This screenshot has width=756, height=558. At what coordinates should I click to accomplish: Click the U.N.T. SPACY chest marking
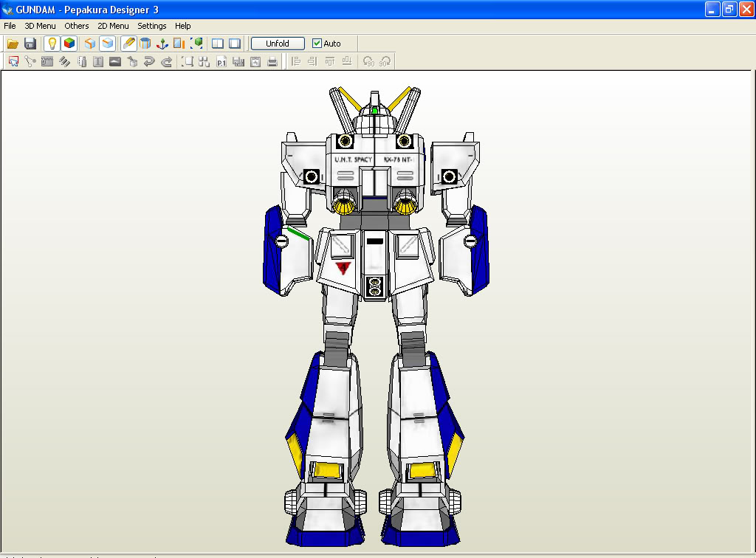(x=354, y=159)
